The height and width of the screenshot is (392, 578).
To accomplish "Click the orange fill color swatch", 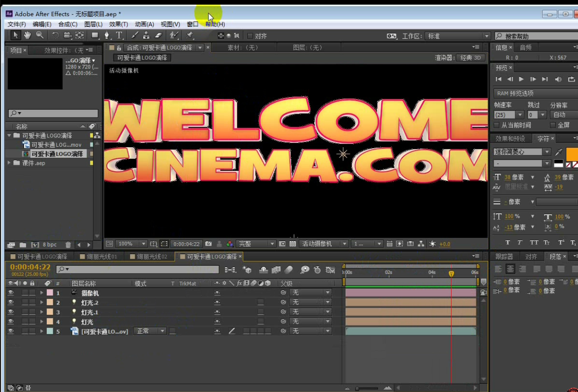I will 572,154.
